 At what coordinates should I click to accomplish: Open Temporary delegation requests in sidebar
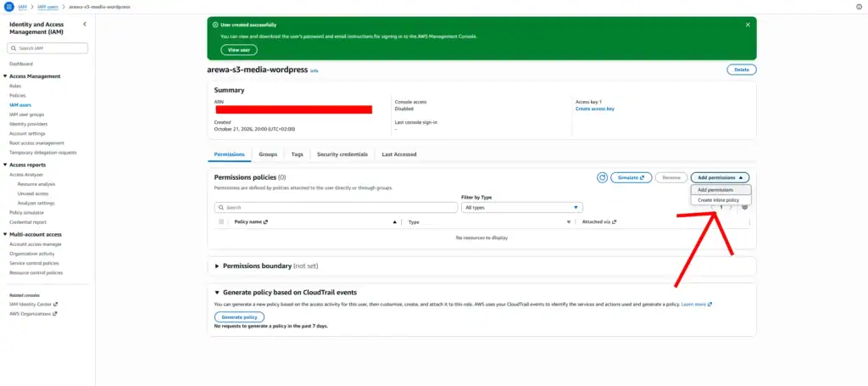42,153
